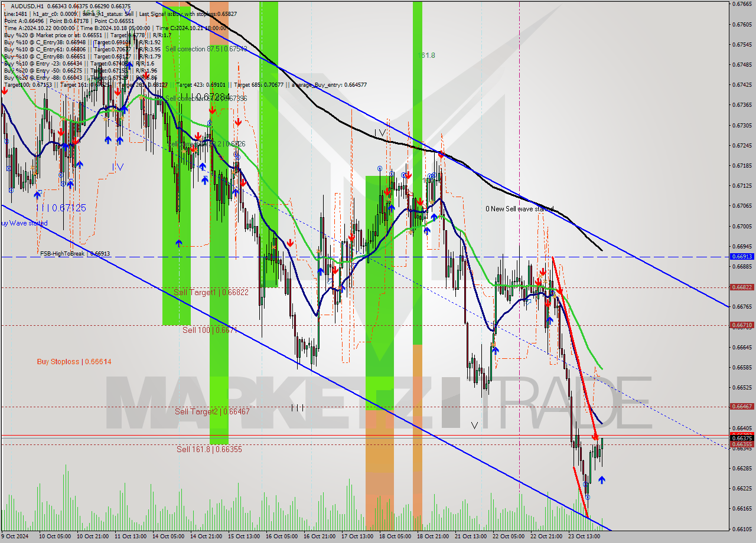Select the 'Sell 100 | 0.6671' label

point(210,330)
